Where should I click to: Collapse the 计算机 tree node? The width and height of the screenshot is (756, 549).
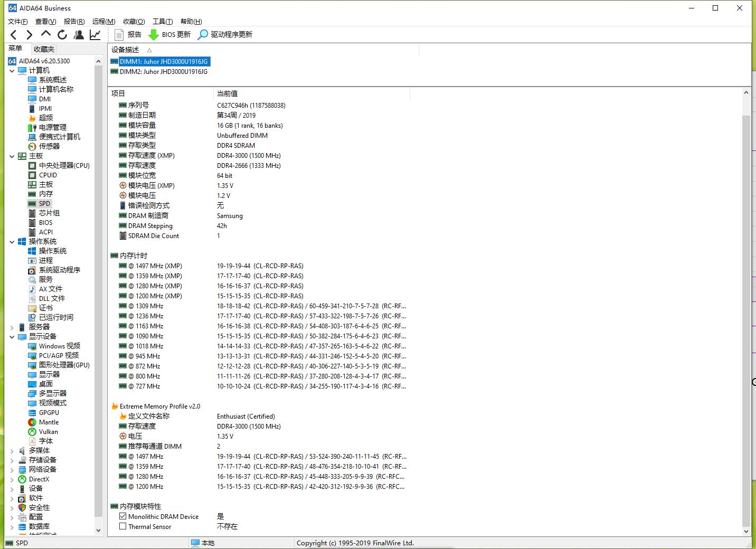point(12,70)
